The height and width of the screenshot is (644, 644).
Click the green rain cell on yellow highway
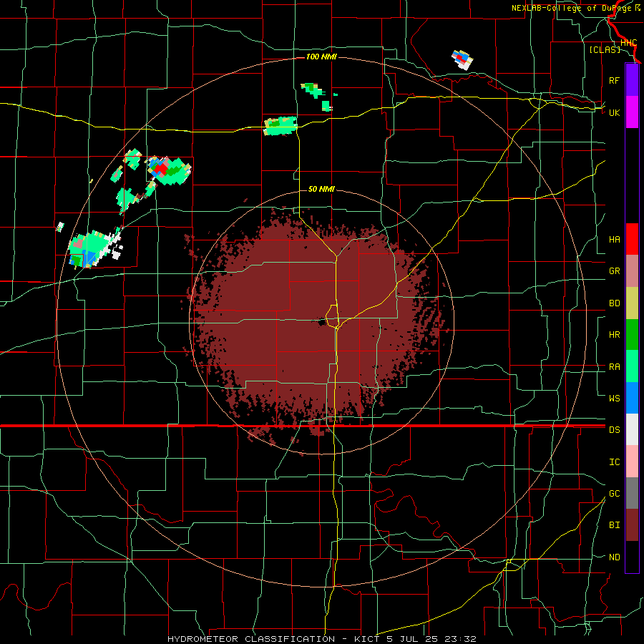pos(280,126)
